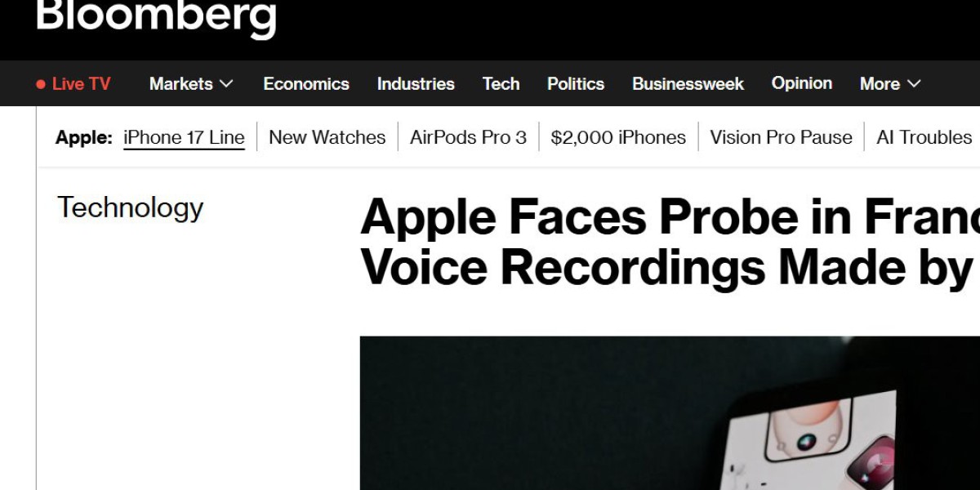The height and width of the screenshot is (490, 980).
Task: Select the Politics menu item
Action: 576,84
